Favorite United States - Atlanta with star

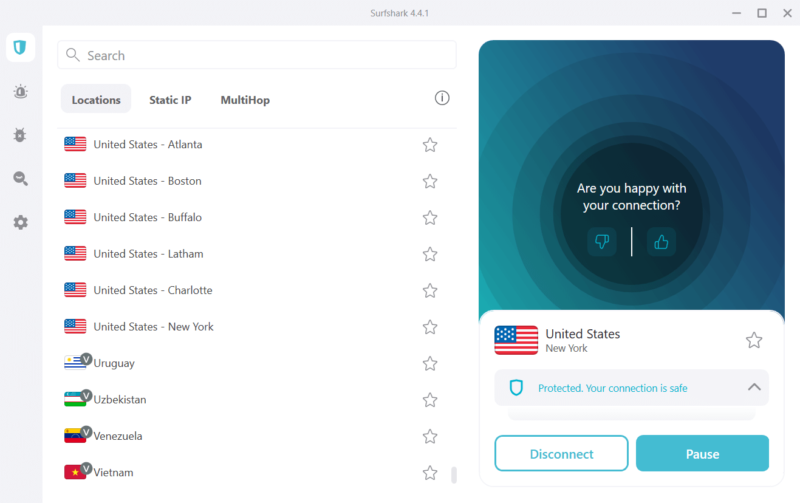click(x=430, y=145)
